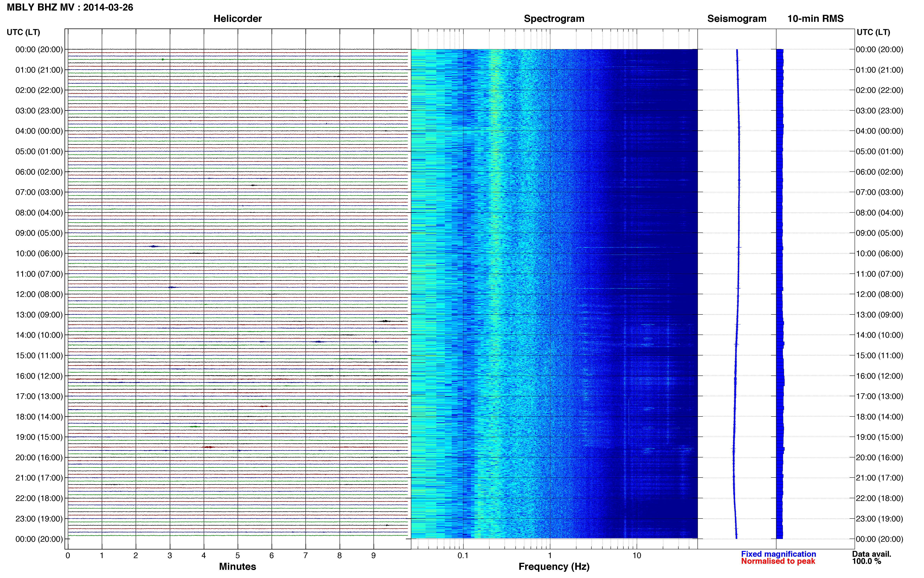924x578 pixels.
Task: Click left time label 06:00 (02:00)
Action: 39,172
